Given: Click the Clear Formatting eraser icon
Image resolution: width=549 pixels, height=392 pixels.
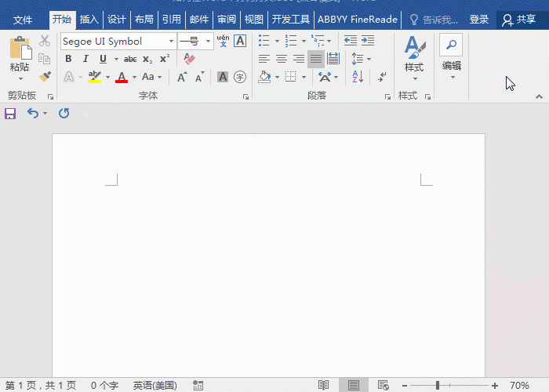Looking at the screenshot, I should (x=188, y=59).
